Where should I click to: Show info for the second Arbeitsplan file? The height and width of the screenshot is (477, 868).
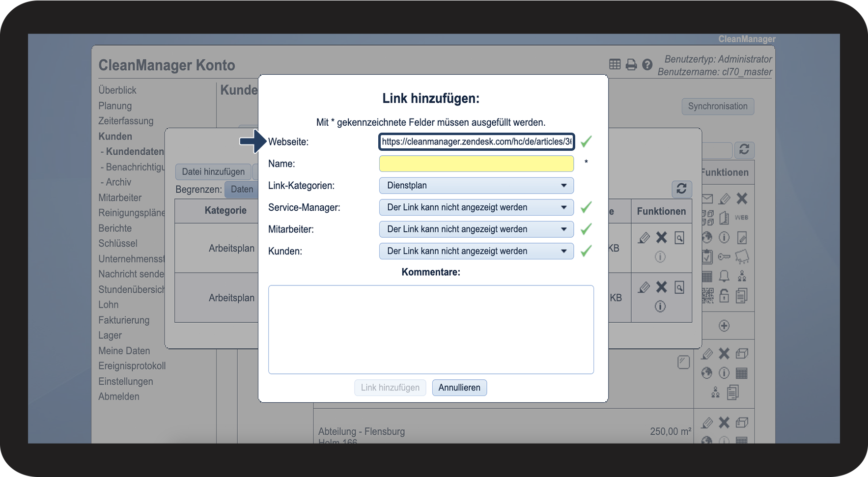660,307
